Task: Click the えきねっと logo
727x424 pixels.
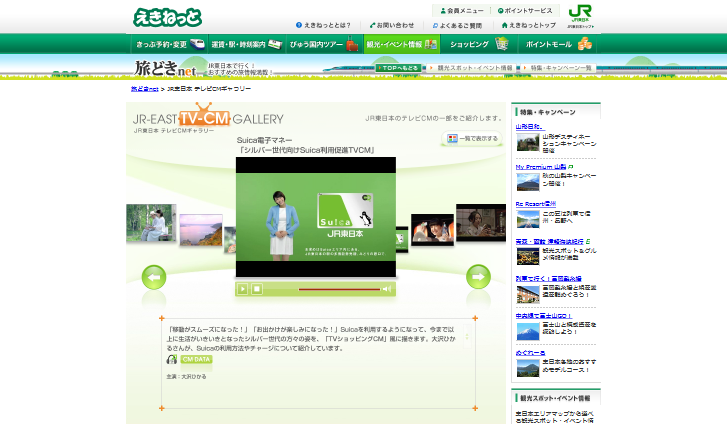Action: click(167, 18)
